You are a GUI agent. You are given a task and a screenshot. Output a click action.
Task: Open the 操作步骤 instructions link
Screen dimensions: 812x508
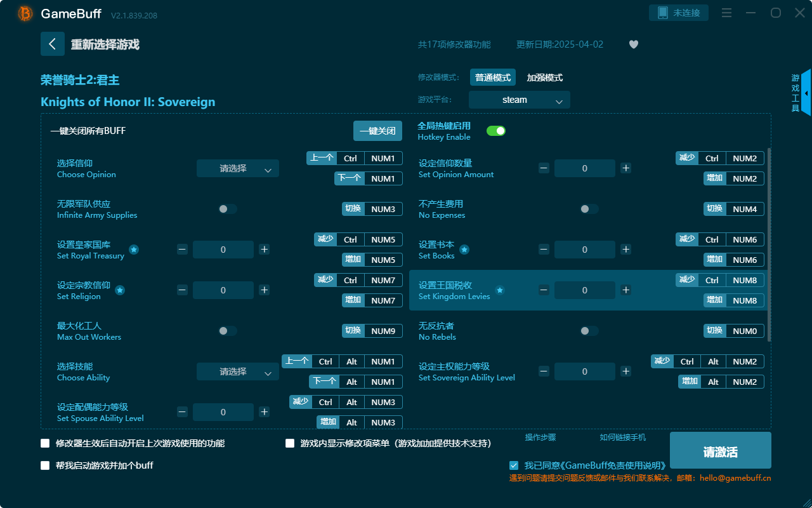[x=540, y=438]
